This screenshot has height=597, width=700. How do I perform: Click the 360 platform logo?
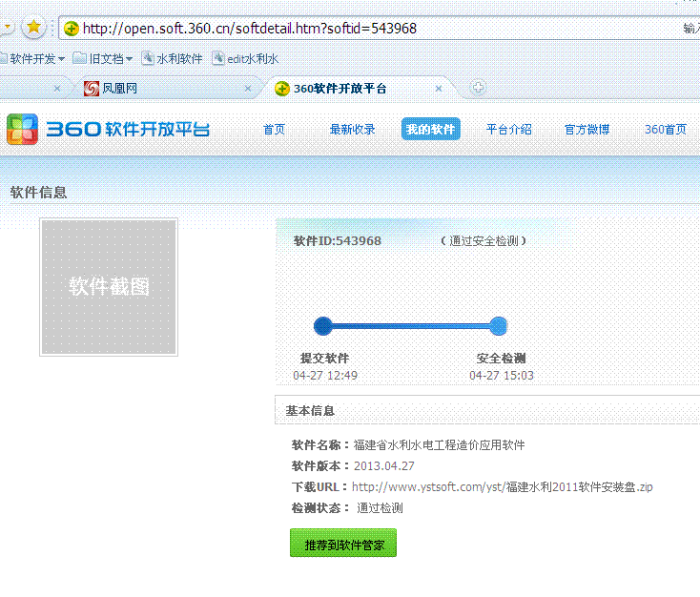(108, 129)
